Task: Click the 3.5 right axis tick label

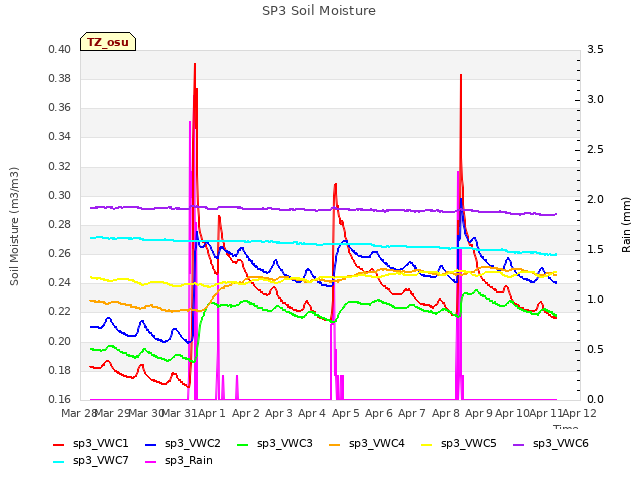Action: [x=595, y=49]
